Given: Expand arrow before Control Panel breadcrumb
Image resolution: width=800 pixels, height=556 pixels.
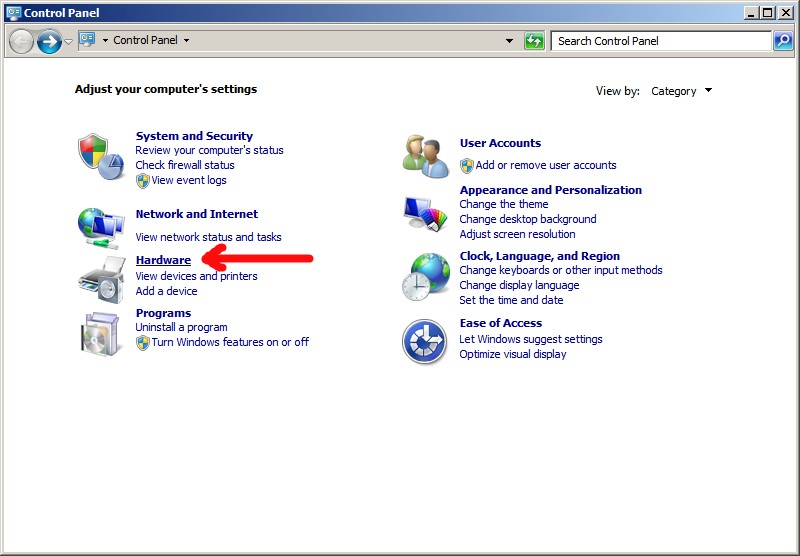Looking at the screenshot, I should pyautogui.click(x=105, y=40).
